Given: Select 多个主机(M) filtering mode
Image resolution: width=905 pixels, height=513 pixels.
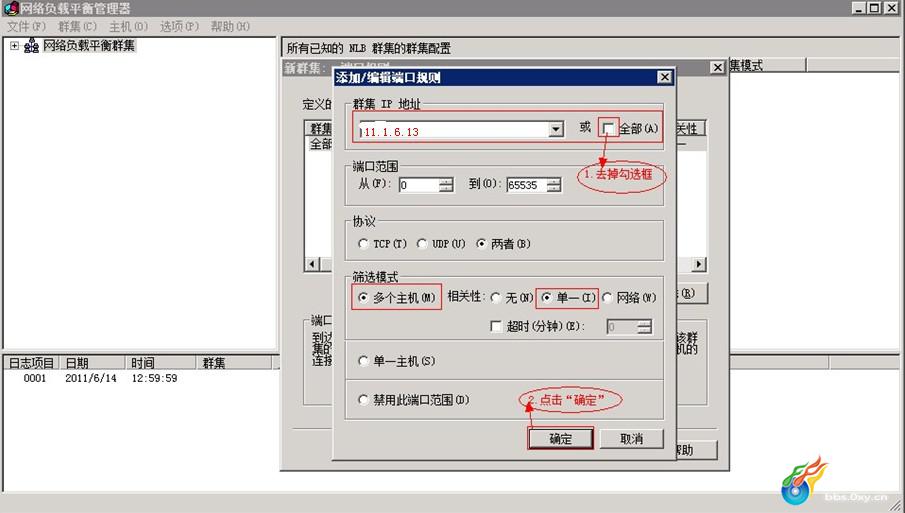Looking at the screenshot, I should (x=363, y=298).
